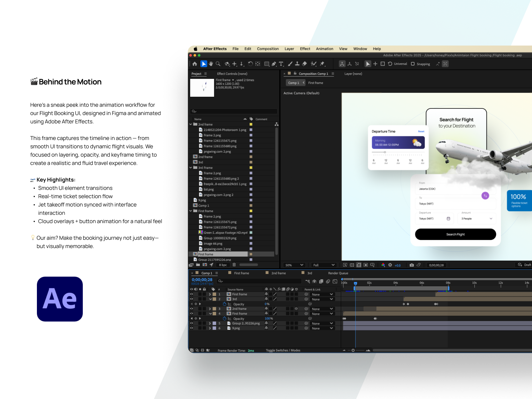
Task: Switch to the Render Queue tab
Action: click(x=338, y=273)
